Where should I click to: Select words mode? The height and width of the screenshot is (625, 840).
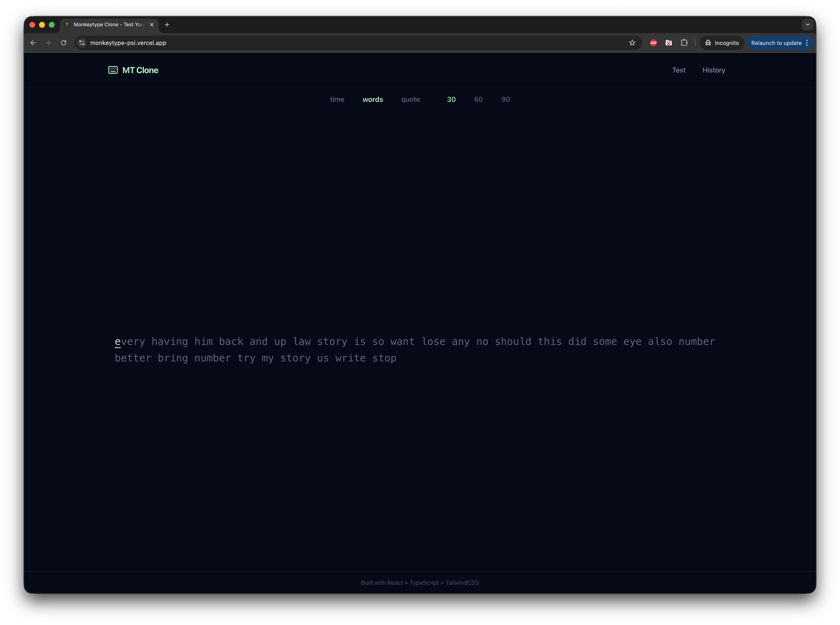coord(373,100)
